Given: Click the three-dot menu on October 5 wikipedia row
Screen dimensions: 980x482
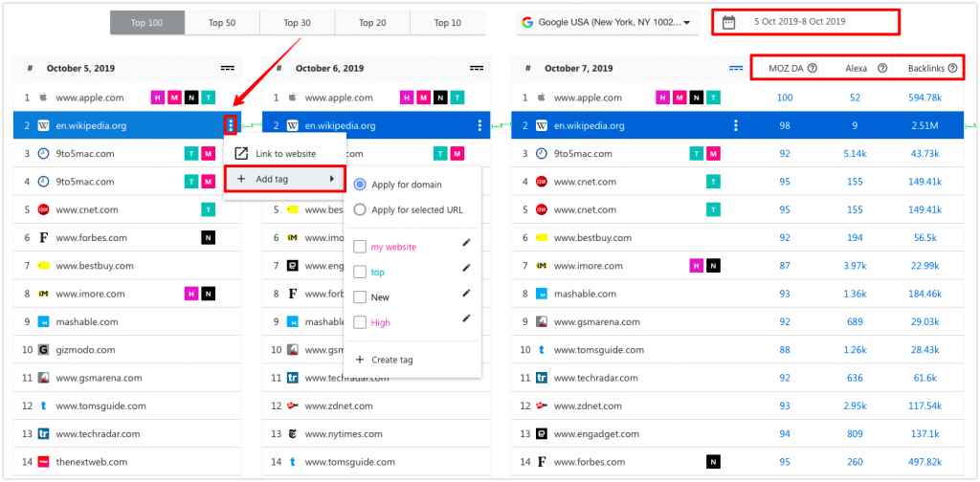Looking at the screenshot, I should (231, 125).
